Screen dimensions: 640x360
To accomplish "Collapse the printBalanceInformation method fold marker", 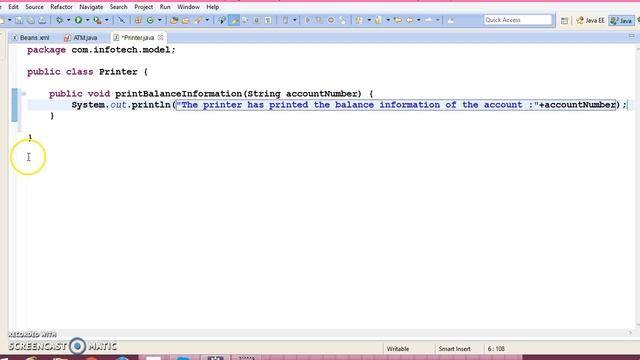I will coord(23,94).
